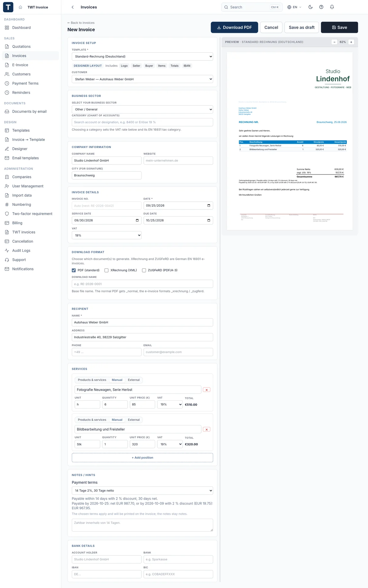Open the home icon in header
This screenshot has height=588, width=368.
coord(21,7)
